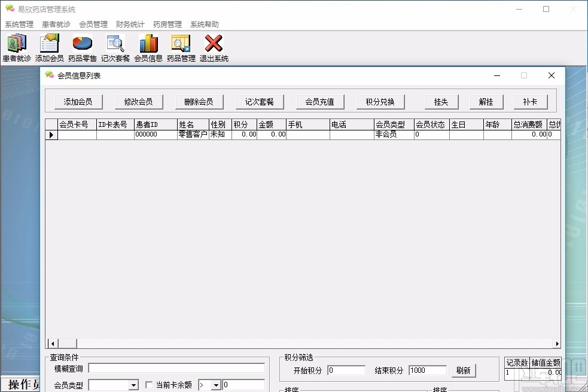Open the row selector arrow in the member table
Image resolution: width=588 pixels, height=392 pixels.
51,135
